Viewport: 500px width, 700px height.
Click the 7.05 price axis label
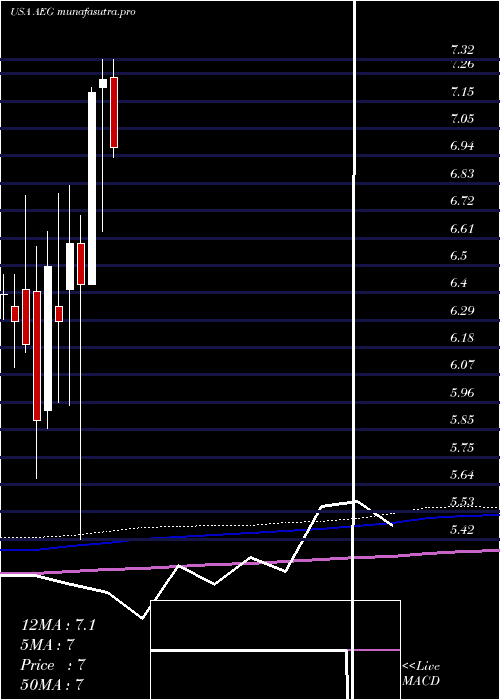[462, 119]
